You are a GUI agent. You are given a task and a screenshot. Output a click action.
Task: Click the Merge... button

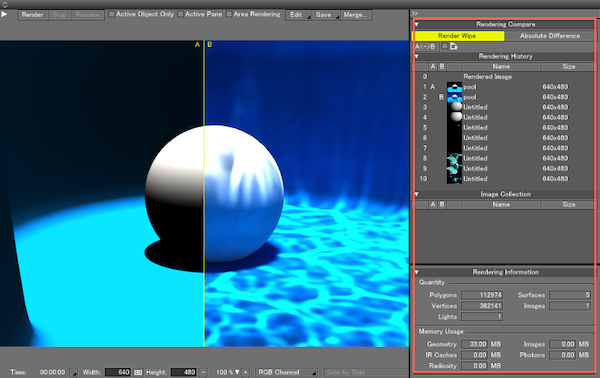click(x=355, y=15)
